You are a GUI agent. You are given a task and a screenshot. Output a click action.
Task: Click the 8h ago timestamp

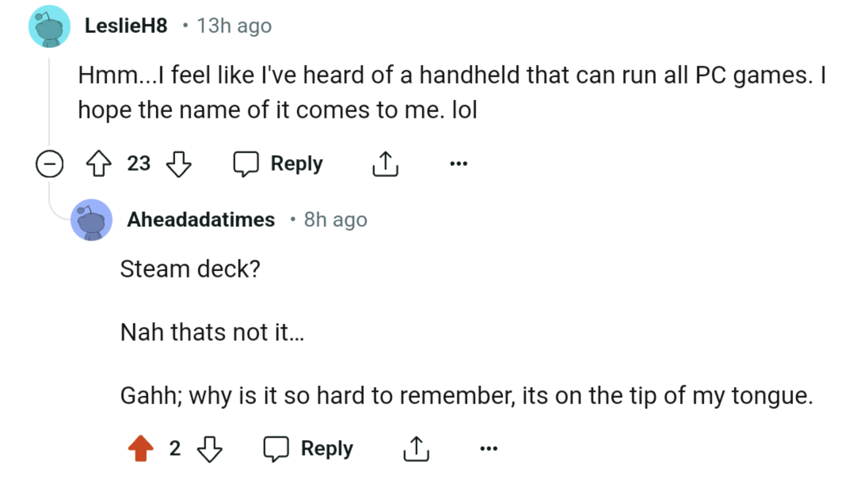pyautogui.click(x=335, y=220)
